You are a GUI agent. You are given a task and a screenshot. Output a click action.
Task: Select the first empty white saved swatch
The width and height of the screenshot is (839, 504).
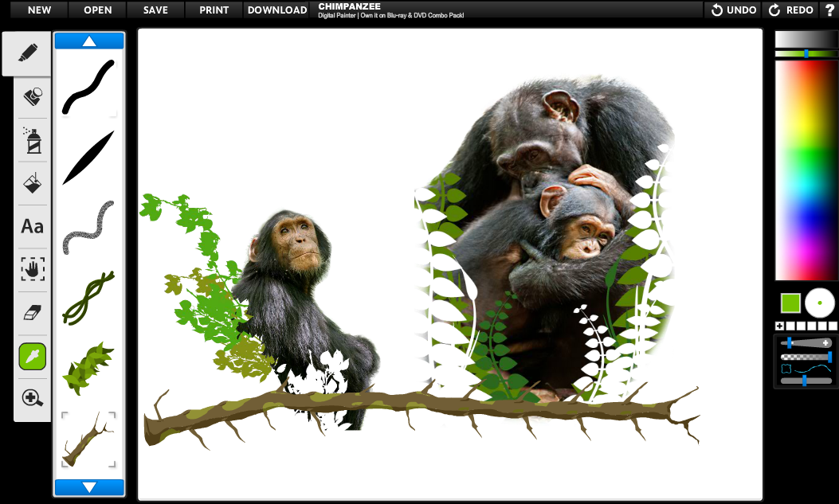tap(790, 326)
